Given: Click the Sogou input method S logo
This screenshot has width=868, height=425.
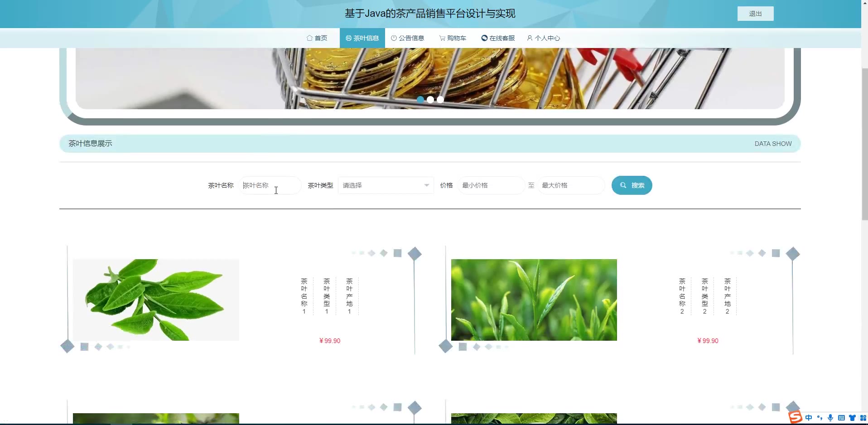Looking at the screenshot, I should (x=796, y=417).
